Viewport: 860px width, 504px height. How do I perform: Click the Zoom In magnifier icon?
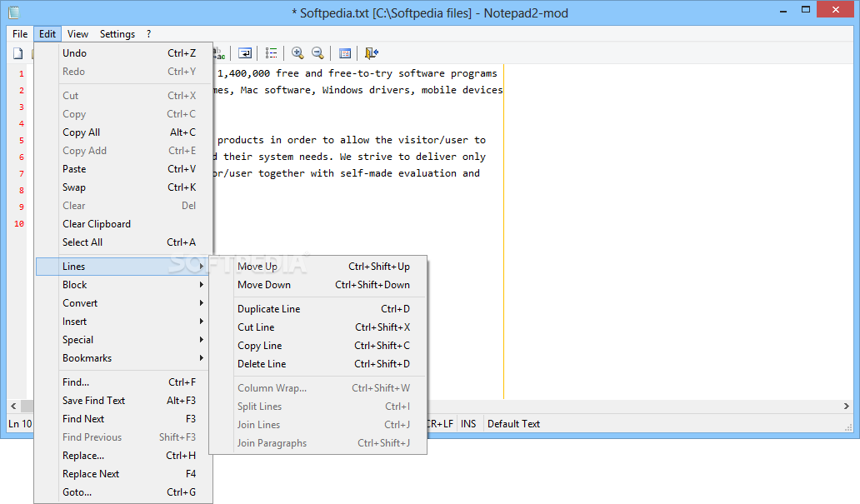pos(297,53)
